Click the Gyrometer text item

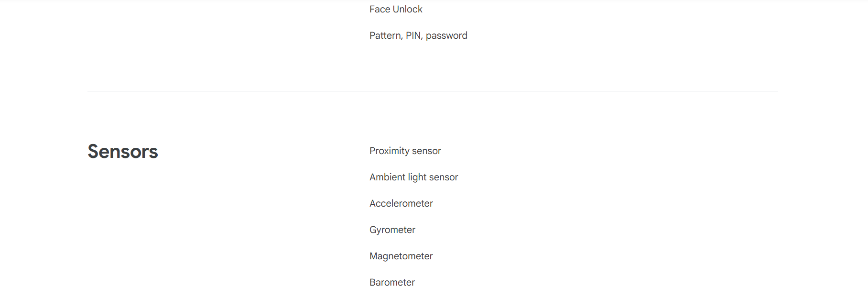(x=392, y=230)
